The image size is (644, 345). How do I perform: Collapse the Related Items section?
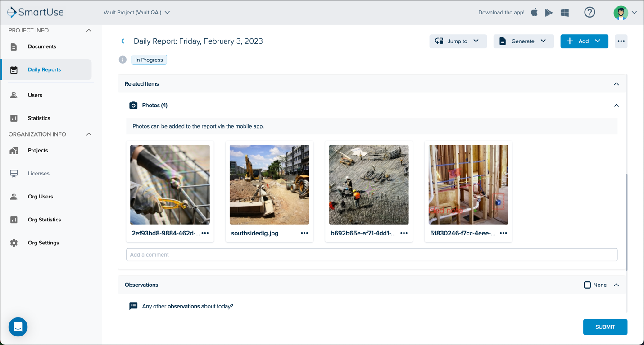pos(617,84)
